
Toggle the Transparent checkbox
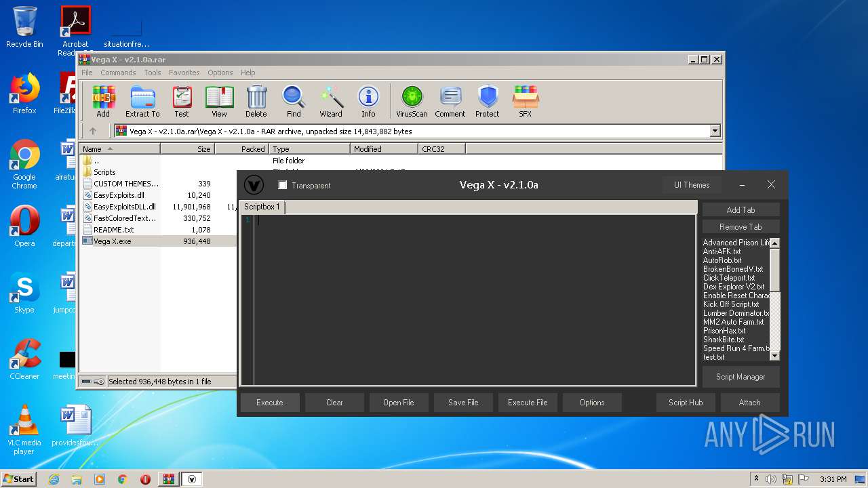[283, 185]
